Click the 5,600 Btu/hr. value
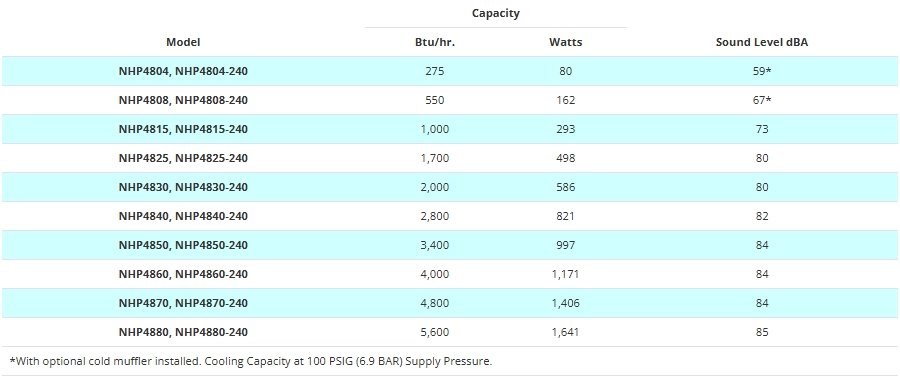 [435, 332]
